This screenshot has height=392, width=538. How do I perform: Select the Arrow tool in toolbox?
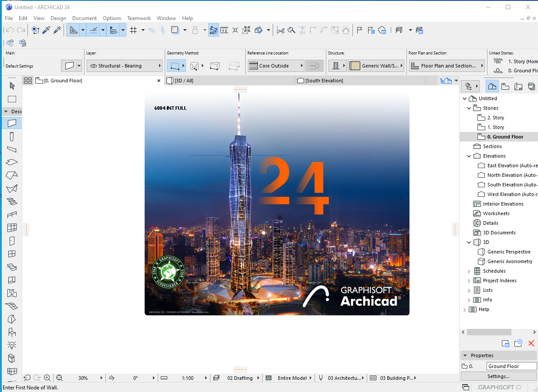pos(12,86)
